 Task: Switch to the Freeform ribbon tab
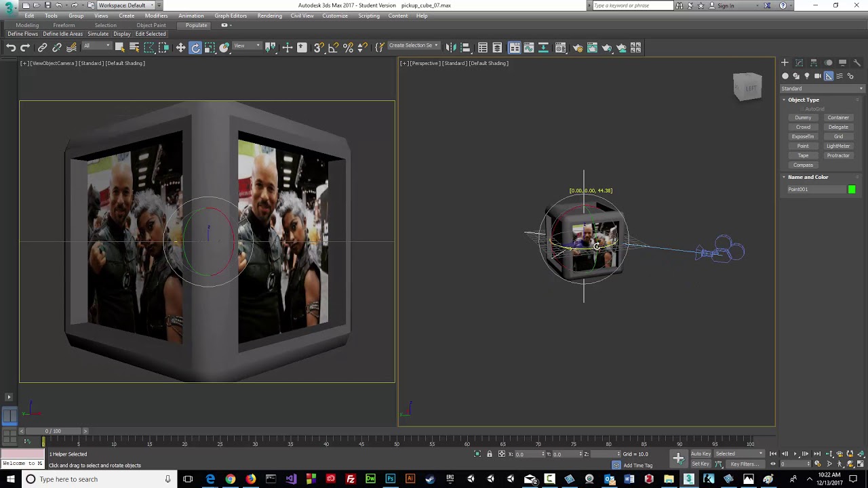[x=64, y=25]
